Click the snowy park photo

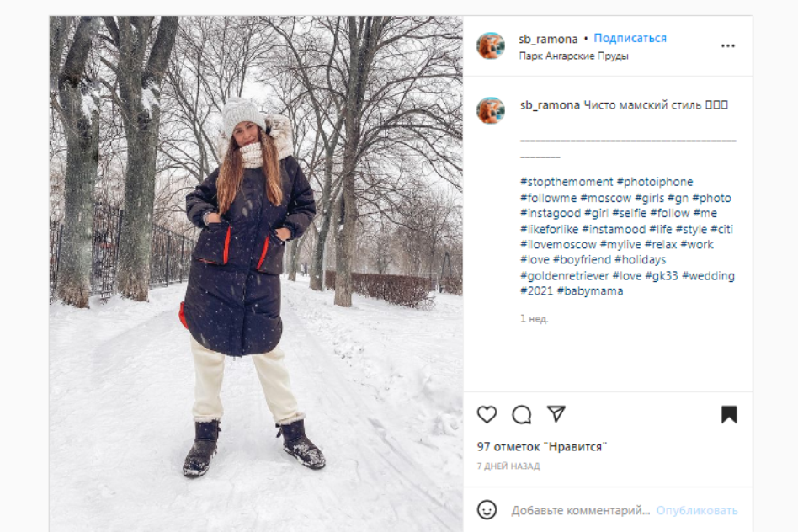(256, 274)
